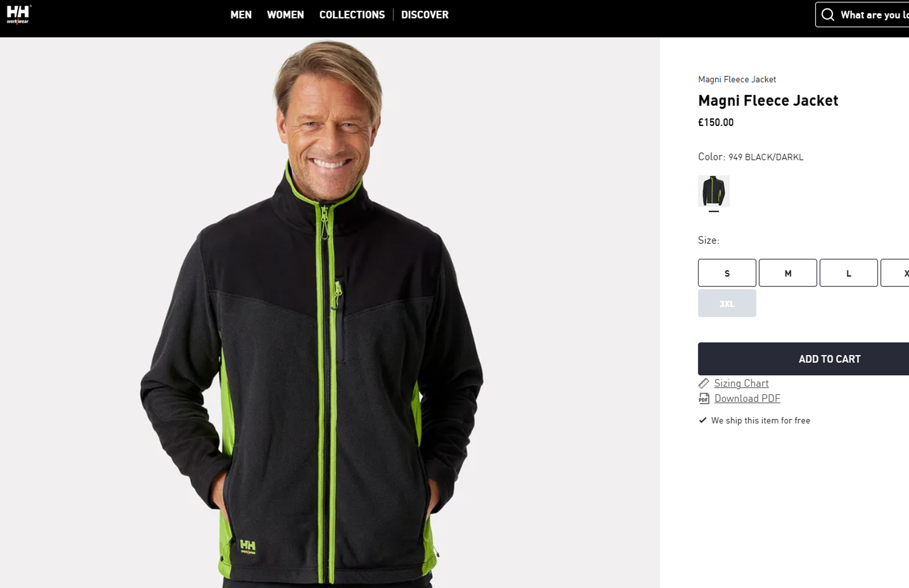Image resolution: width=909 pixels, height=588 pixels.
Task: Open the MEN menu
Action: click(x=241, y=15)
